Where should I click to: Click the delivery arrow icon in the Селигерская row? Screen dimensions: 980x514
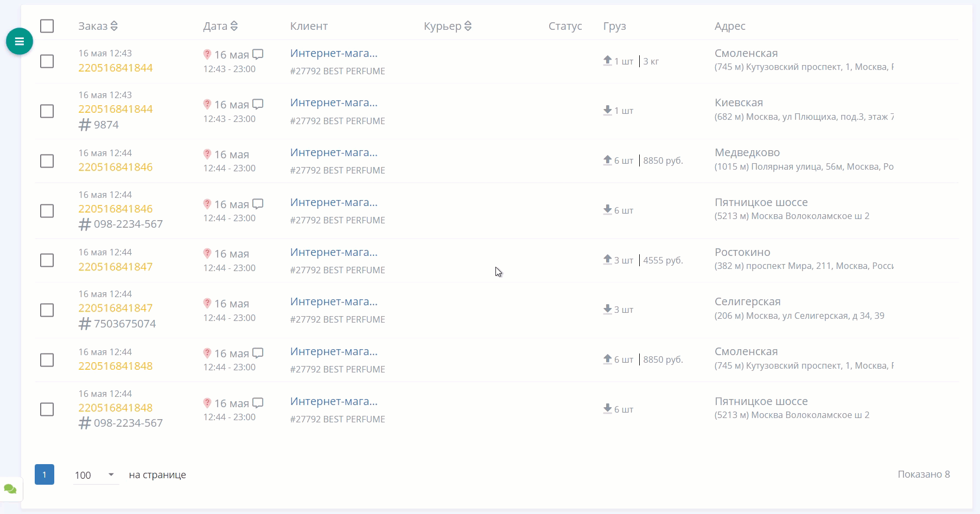[x=608, y=309]
